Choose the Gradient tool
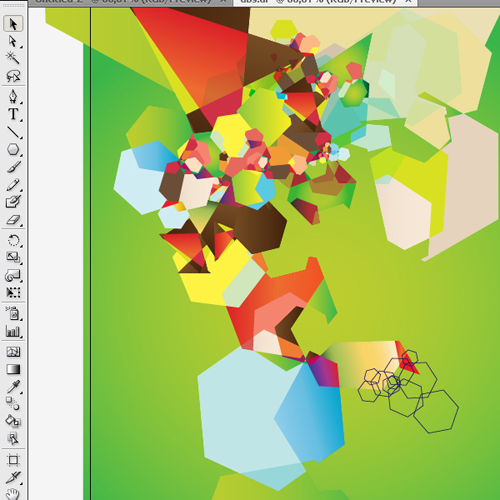Image resolution: width=500 pixels, height=500 pixels. (13, 369)
